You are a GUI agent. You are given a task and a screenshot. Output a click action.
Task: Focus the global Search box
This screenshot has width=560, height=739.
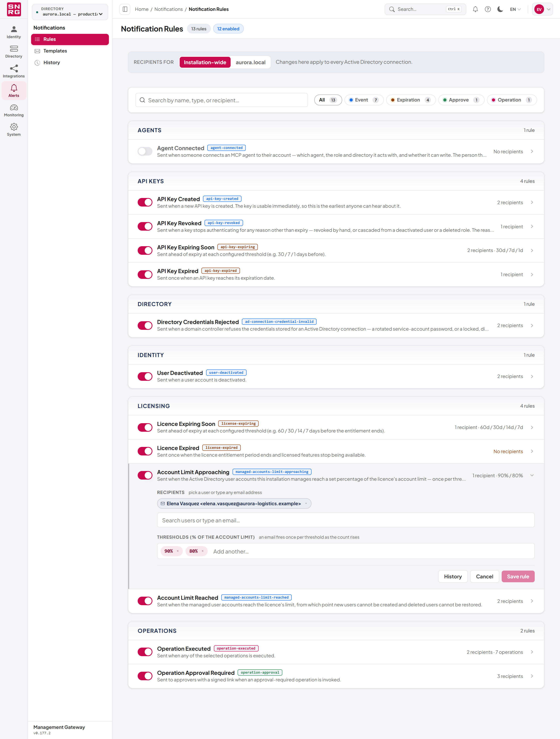(425, 9)
